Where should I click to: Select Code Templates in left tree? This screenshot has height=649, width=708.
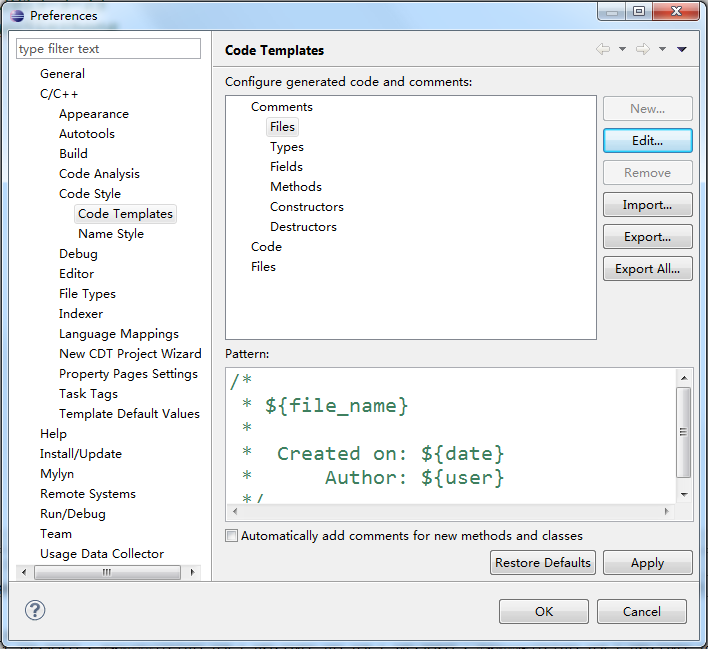click(126, 214)
